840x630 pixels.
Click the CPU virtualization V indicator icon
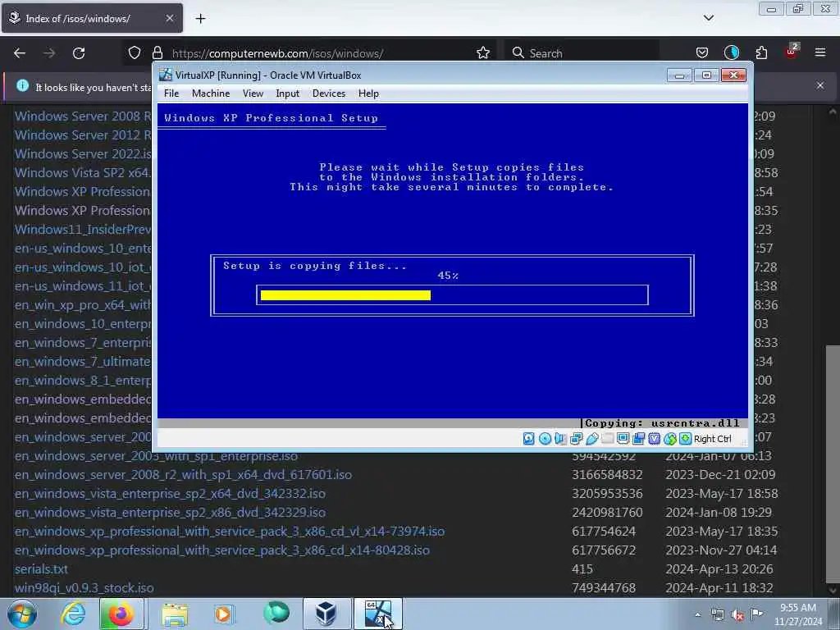click(654, 439)
